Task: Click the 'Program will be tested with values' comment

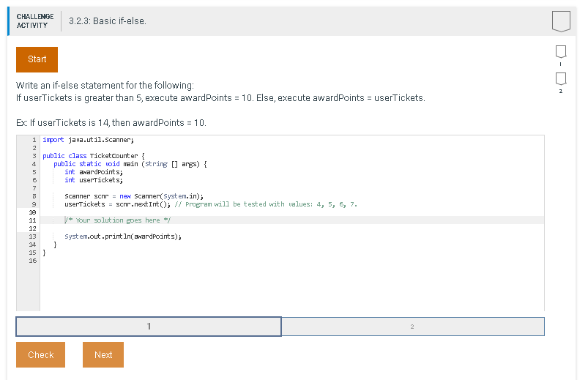Action: click(266, 204)
